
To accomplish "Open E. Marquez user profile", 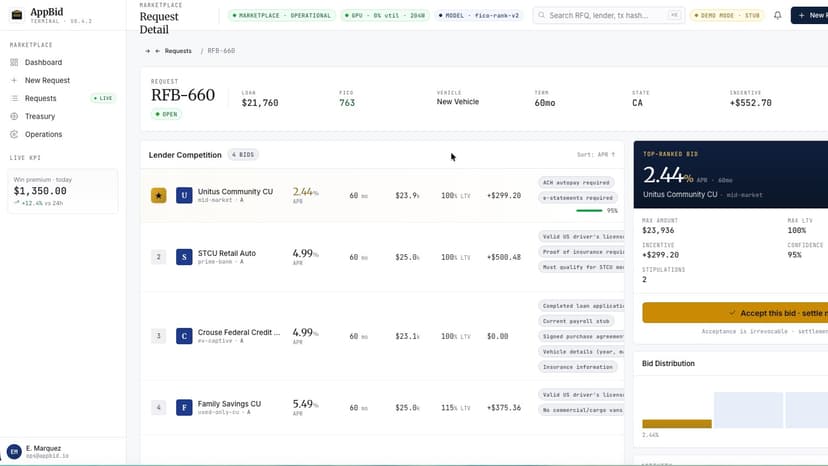I will 63,452.
